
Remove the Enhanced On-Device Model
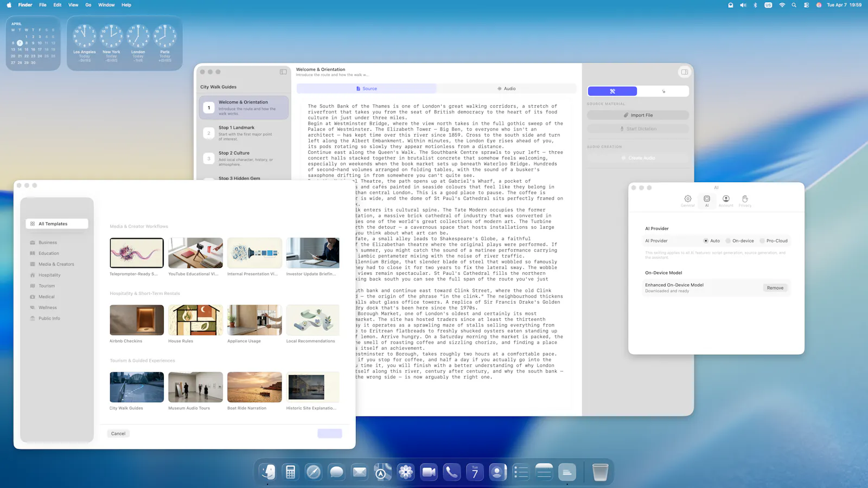click(x=775, y=288)
